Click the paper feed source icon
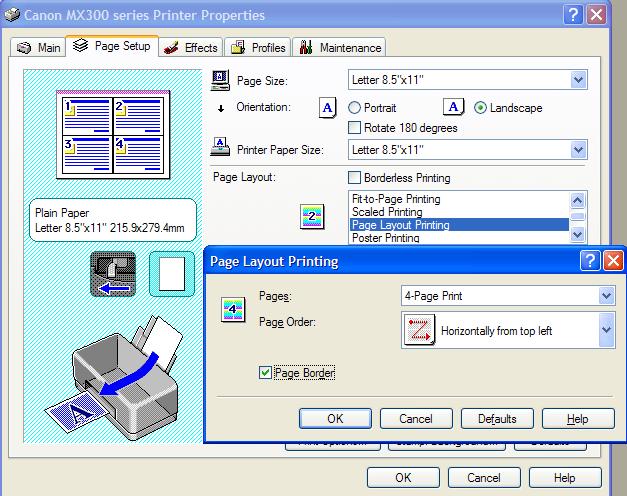Screen dimensions: 627x496 [111, 274]
